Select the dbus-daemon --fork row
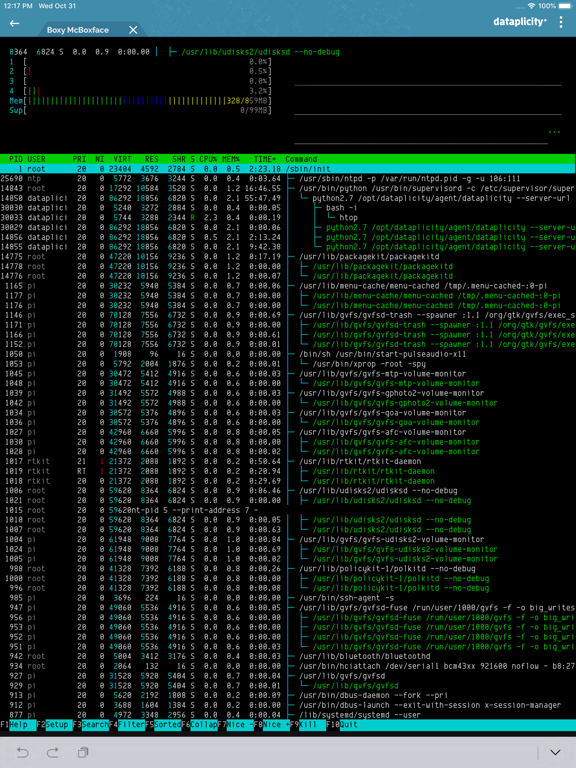Screen dimensions: 576x768 288,696
